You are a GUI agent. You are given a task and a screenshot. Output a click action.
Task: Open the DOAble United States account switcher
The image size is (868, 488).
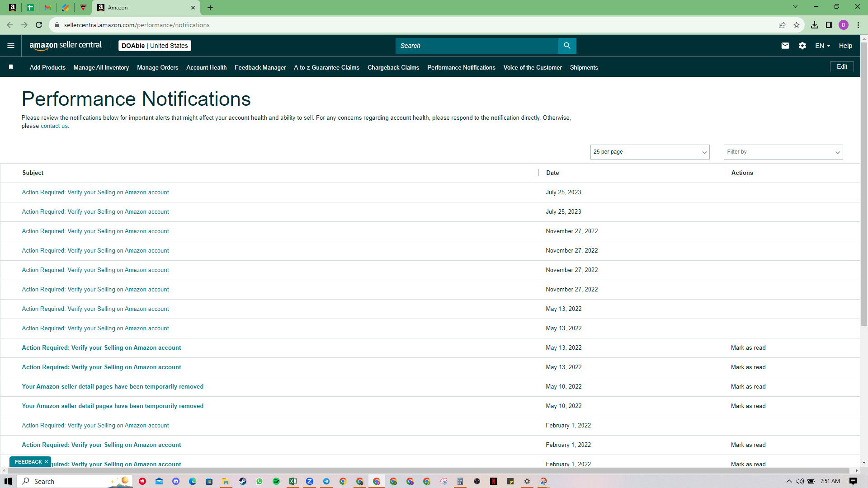[155, 46]
